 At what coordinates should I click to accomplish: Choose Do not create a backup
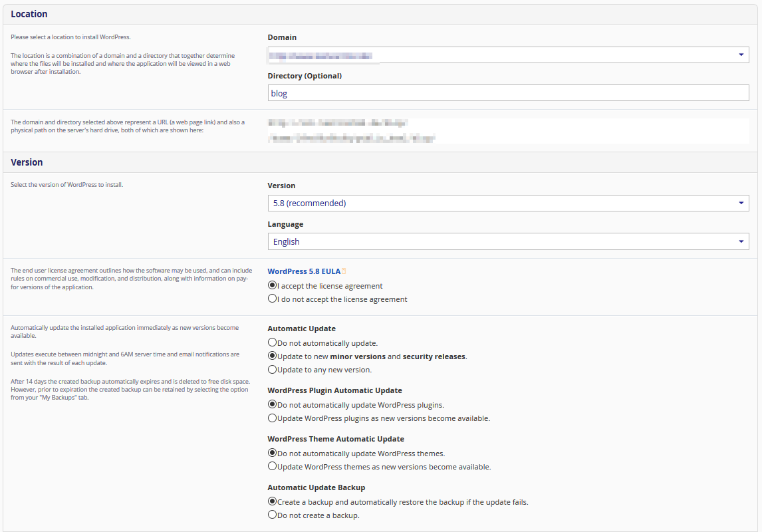(272, 515)
